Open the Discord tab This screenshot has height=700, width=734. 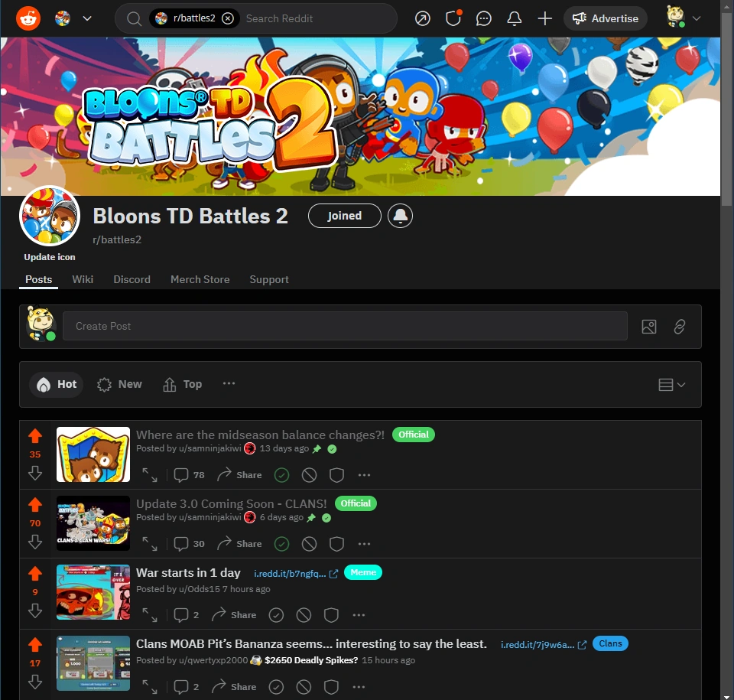coord(132,280)
